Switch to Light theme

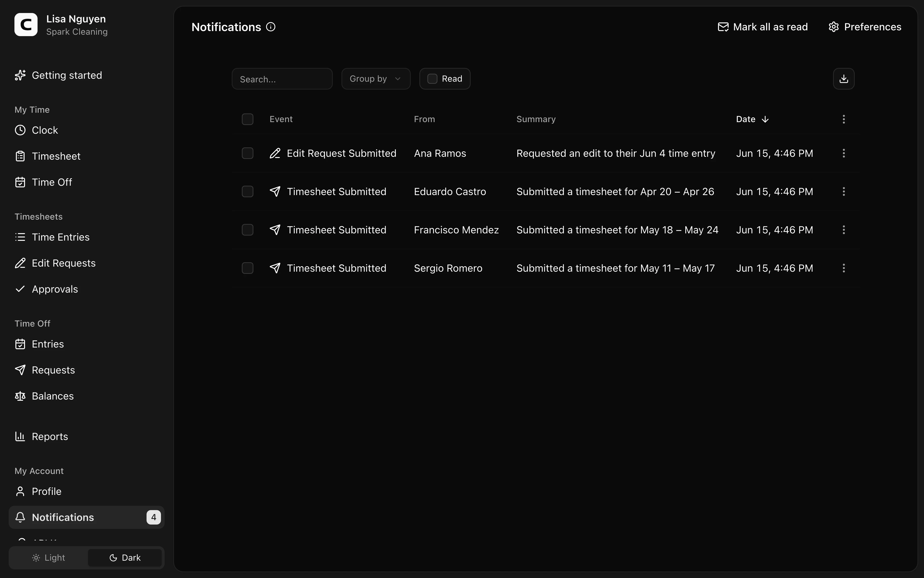[x=49, y=558]
